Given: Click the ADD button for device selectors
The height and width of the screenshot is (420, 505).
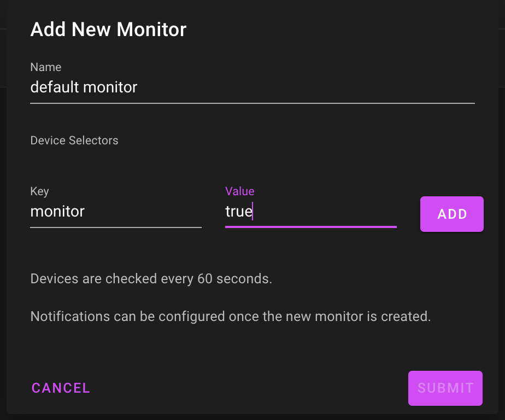Looking at the screenshot, I should 451,214.
